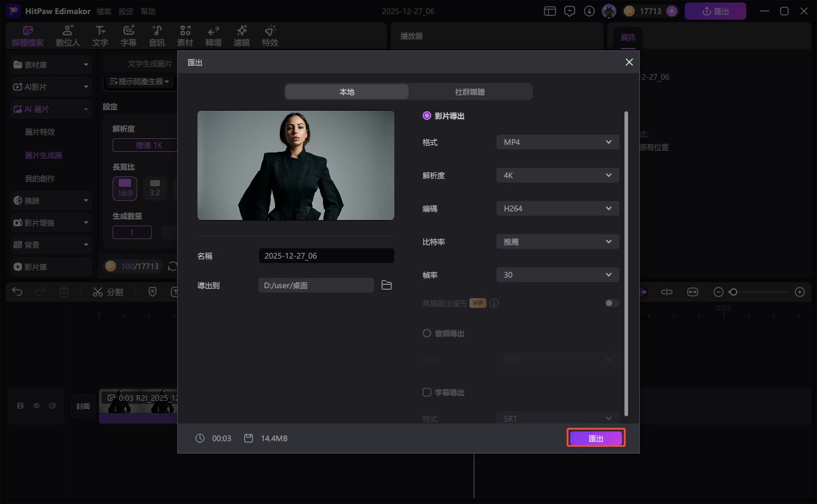Open the Filters (濾鏡) panel
Image resolution: width=817 pixels, height=504 pixels.
242,36
